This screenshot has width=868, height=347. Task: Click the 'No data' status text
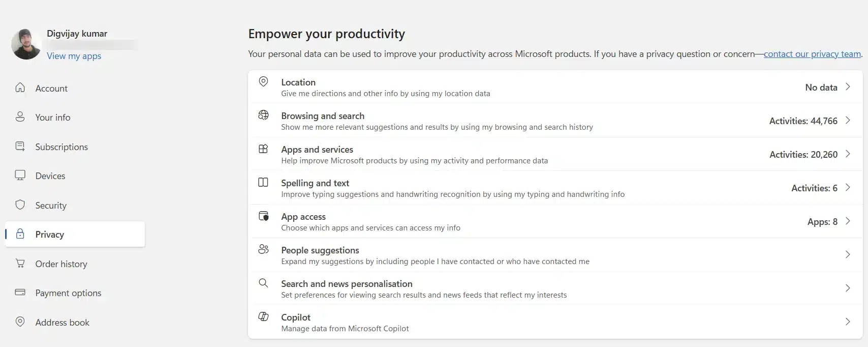[821, 88]
